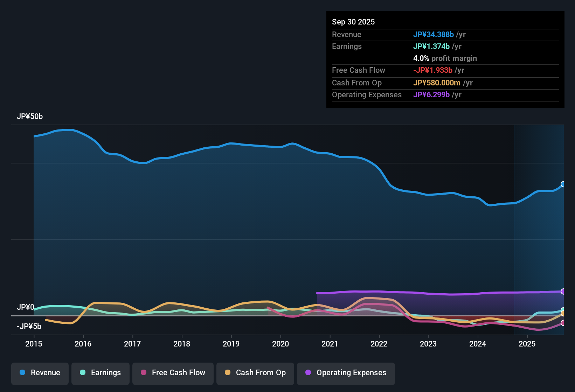Click the 2016 x-axis label

tap(83, 344)
